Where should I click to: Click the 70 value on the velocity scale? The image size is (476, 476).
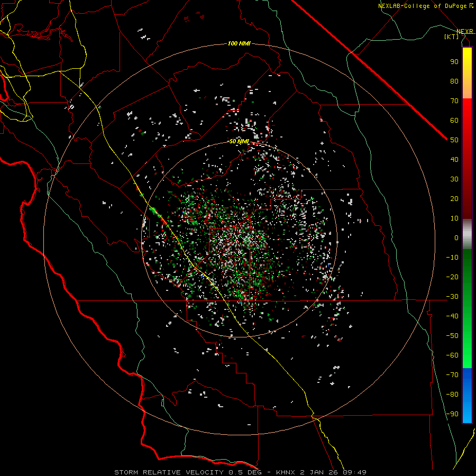tap(454, 101)
